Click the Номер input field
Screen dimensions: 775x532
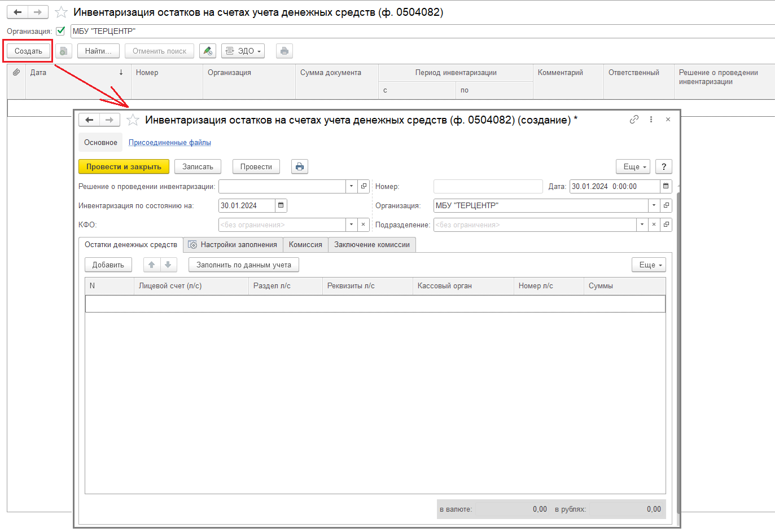pos(488,186)
